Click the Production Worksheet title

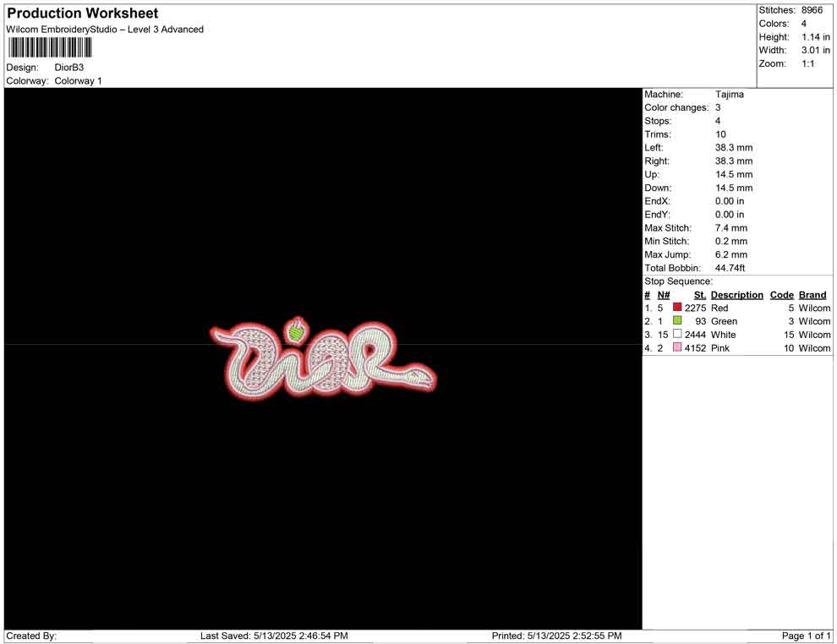(x=83, y=14)
